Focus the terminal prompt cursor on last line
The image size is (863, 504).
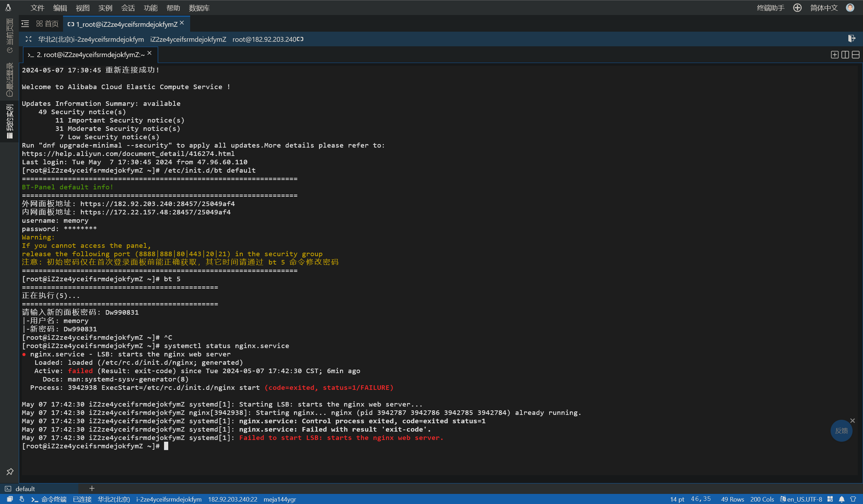click(166, 446)
